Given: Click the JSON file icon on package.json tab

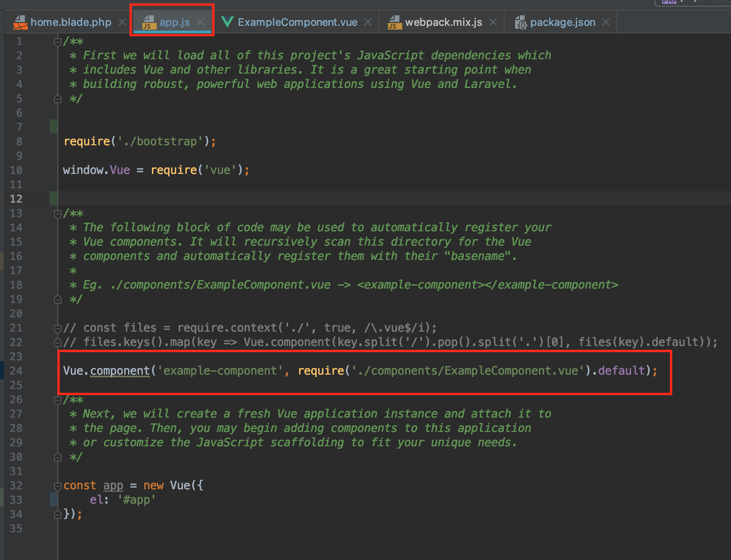Looking at the screenshot, I should click(520, 22).
